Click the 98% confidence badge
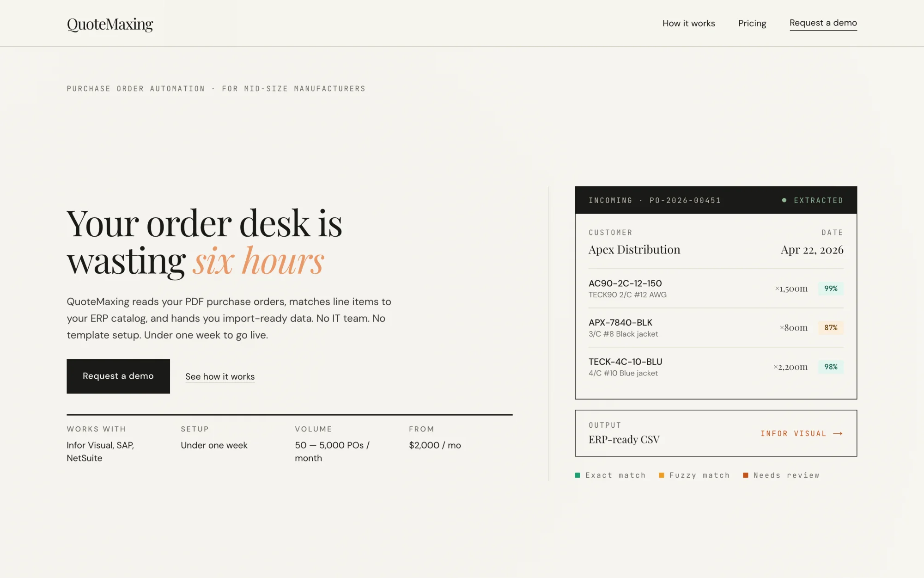The image size is (924, 578). point(831,367)
